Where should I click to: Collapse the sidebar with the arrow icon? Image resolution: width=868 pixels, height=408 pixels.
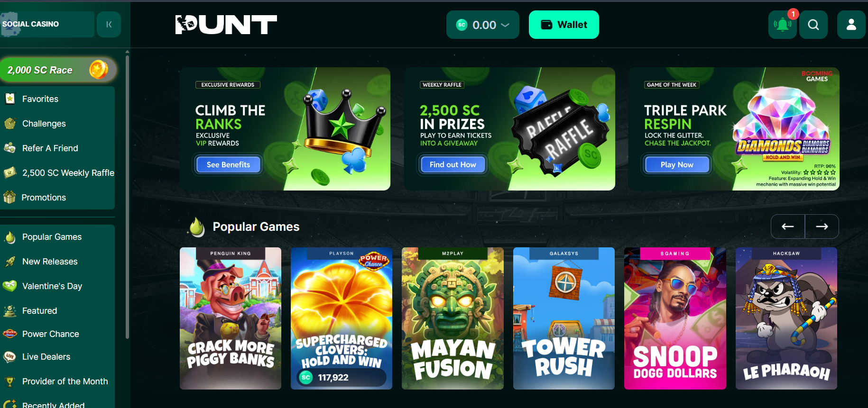[x=109, y=25]
